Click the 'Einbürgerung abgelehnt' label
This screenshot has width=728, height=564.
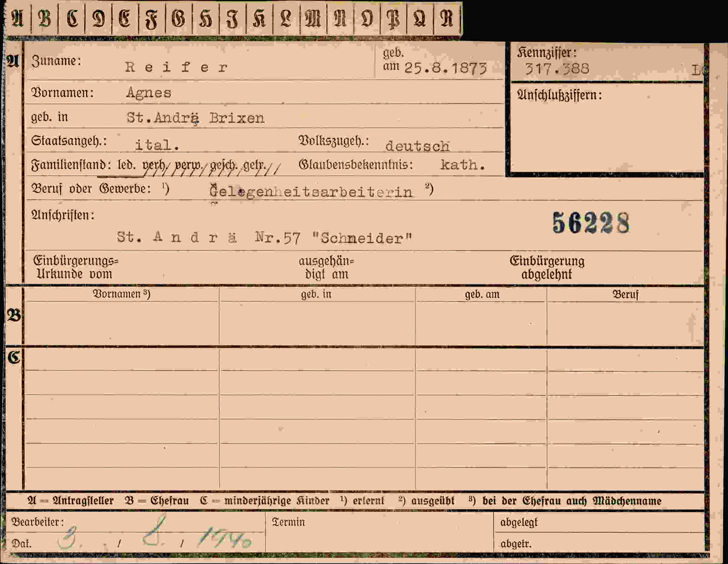(x=547, y=268)
